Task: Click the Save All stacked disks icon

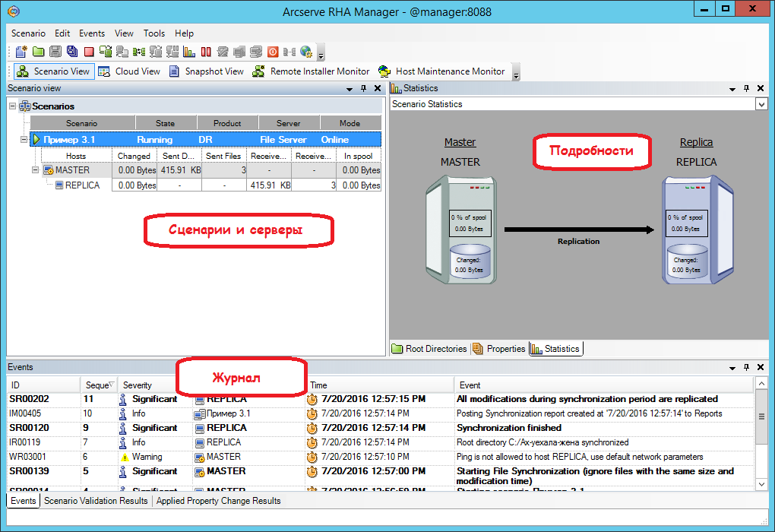Action: coord(72,52)
